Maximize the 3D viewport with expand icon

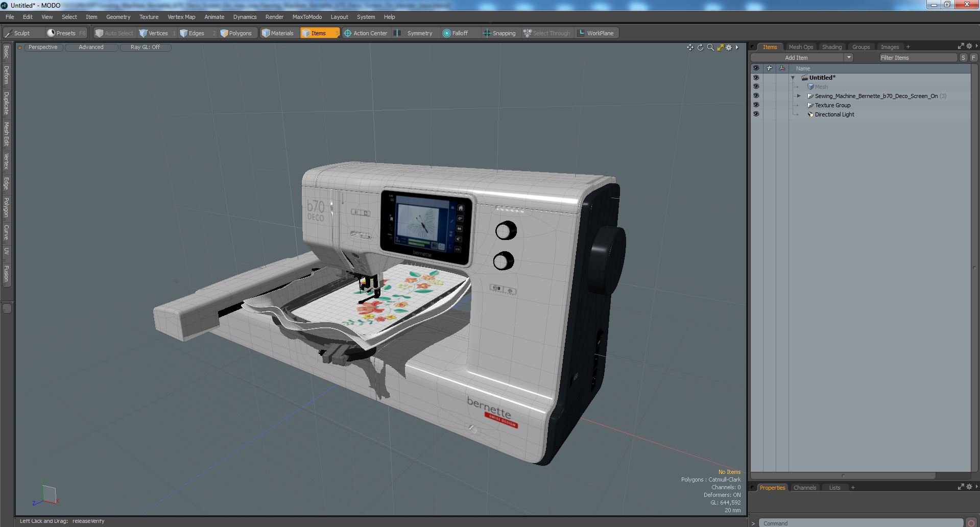click(x=720, y=47)
